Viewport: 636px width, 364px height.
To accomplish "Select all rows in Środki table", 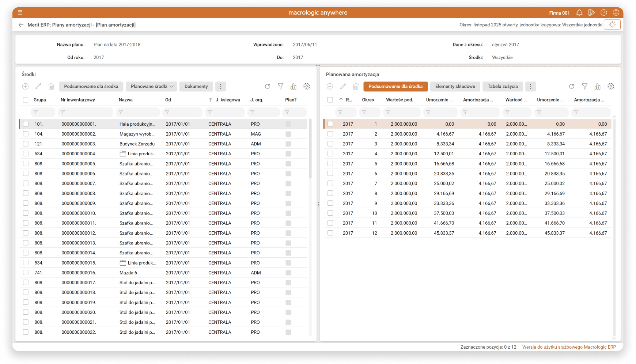I will click(26, 100).
